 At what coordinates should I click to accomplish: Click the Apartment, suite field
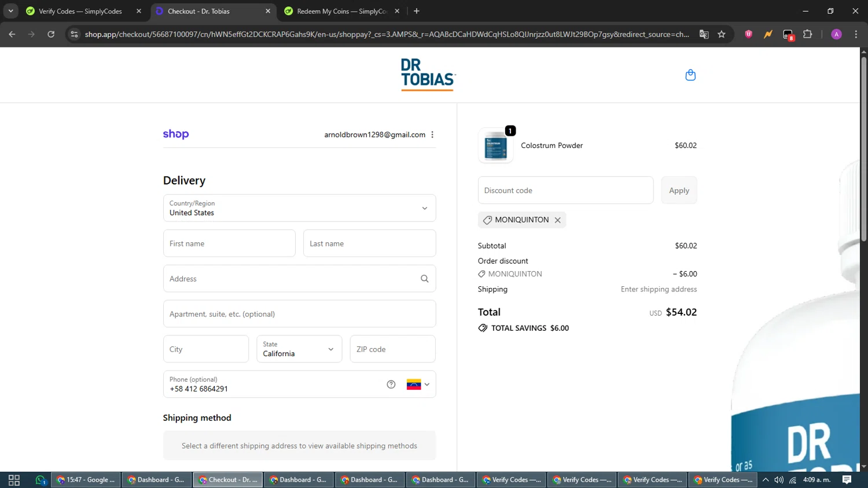click(299, 314)
